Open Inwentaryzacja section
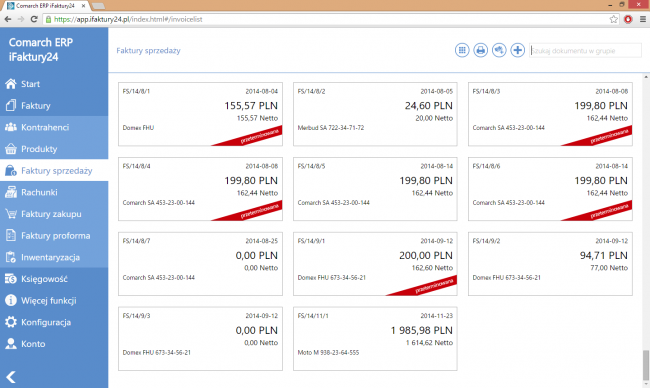 (x=54, y=257)
